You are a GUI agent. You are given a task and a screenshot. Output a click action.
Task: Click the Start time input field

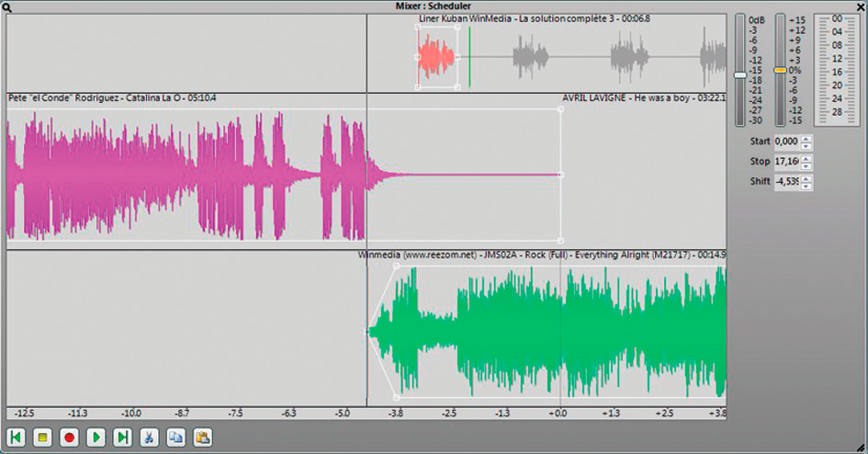[x=786, y=142]
